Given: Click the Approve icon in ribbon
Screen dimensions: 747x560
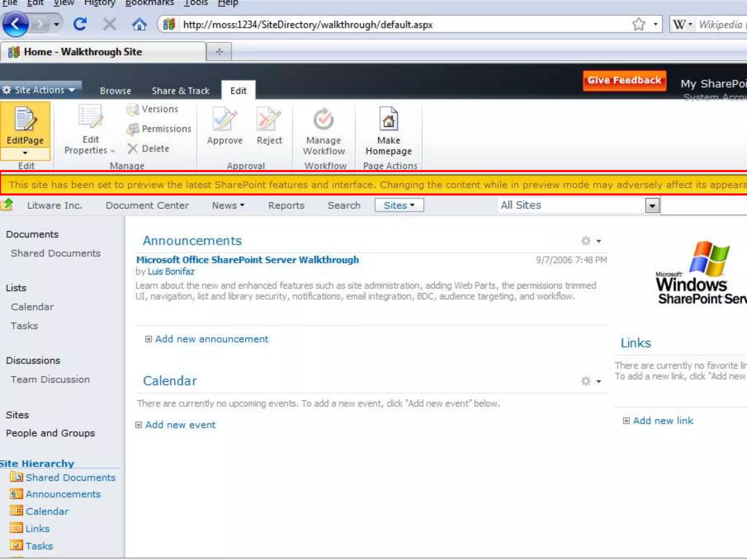Looking at the screenshot, I should pyautogui.click(x=224, y=120).
